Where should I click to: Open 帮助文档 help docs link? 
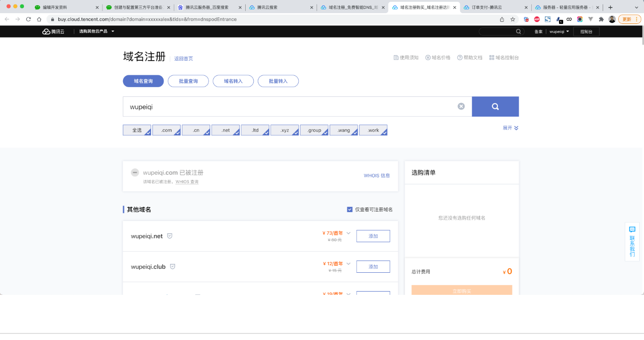click(x=470, y=58)
